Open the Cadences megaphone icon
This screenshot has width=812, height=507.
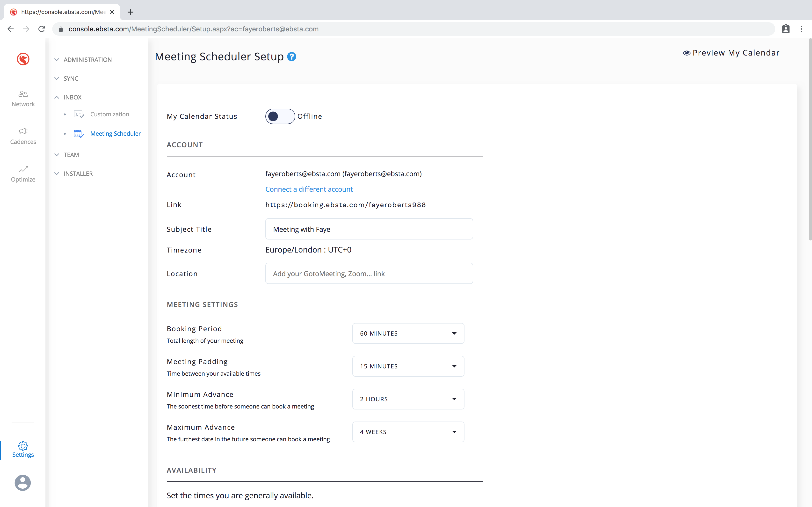(23, 131)
